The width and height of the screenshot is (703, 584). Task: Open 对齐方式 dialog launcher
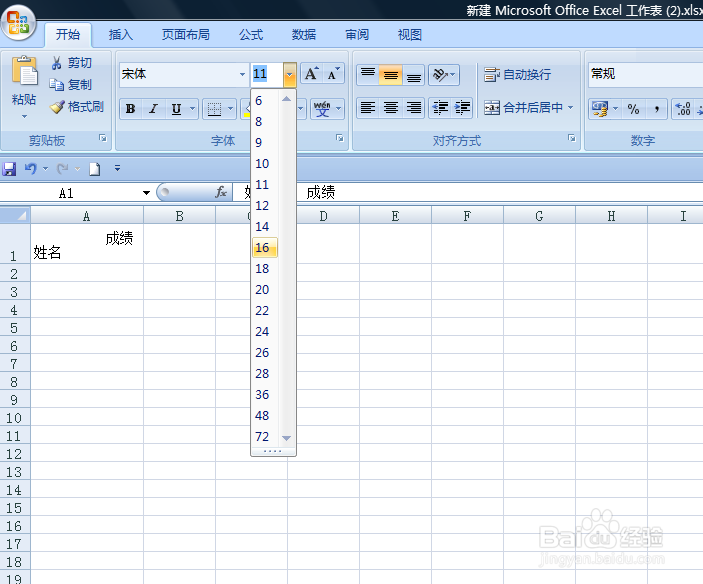point(572,138)
